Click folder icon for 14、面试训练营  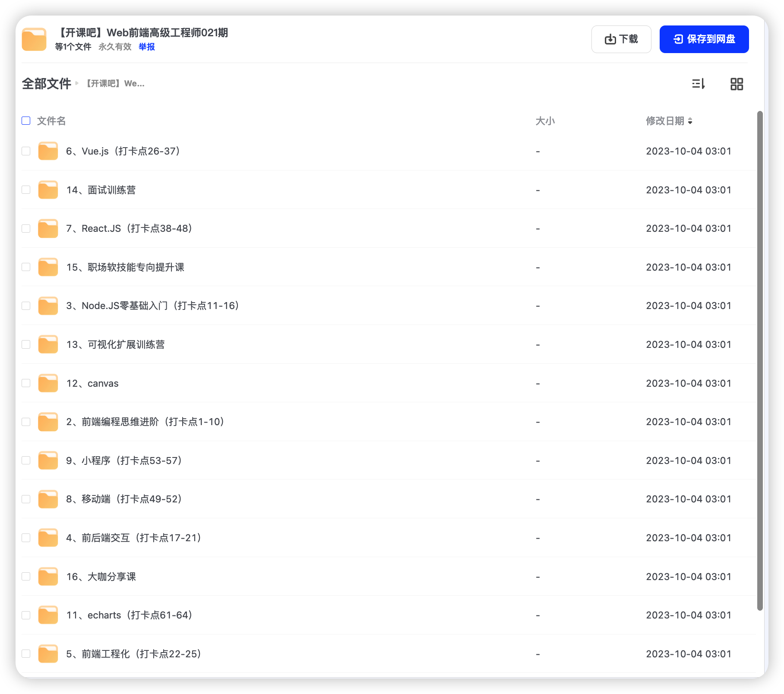[x=48, y=190]
